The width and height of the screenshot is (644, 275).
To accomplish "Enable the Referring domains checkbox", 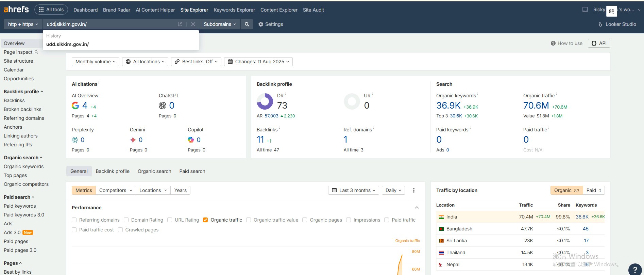I will (x=74, y=220).
